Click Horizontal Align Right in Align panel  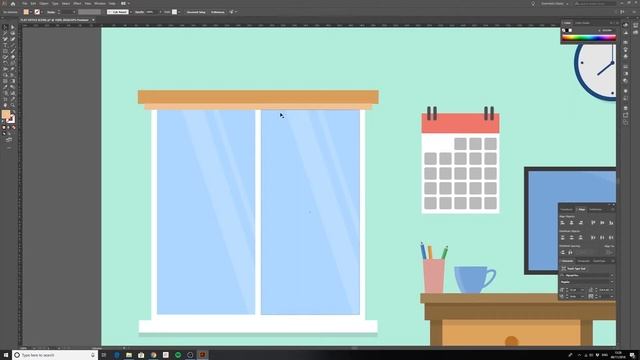pyautogui.click(x=580, y=222)
